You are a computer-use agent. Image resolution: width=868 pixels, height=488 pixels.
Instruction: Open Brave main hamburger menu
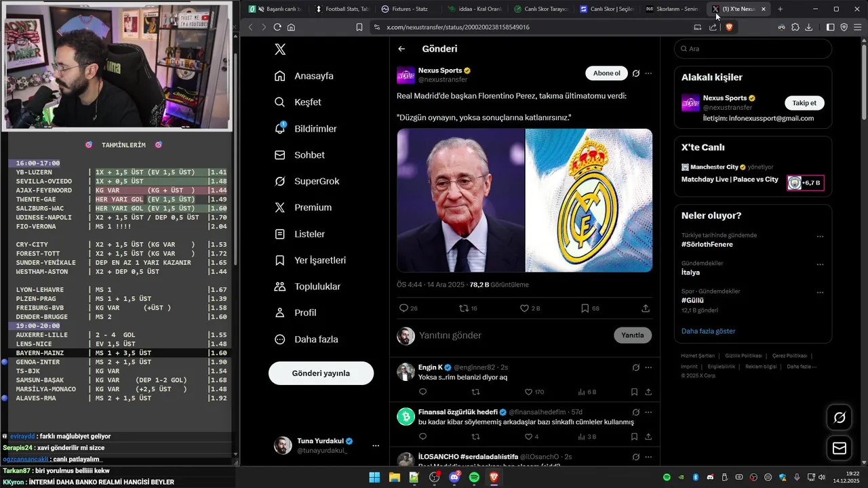[x=858, y=27]
